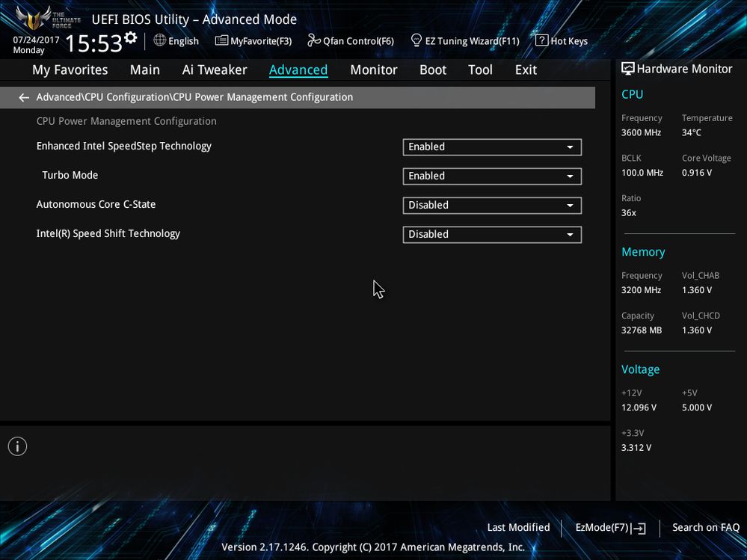The image size is (747, 560).
Task: Click the Intel(R) Speed Shift Technology label
Action: pyautogui.click(x=108, y=233)
